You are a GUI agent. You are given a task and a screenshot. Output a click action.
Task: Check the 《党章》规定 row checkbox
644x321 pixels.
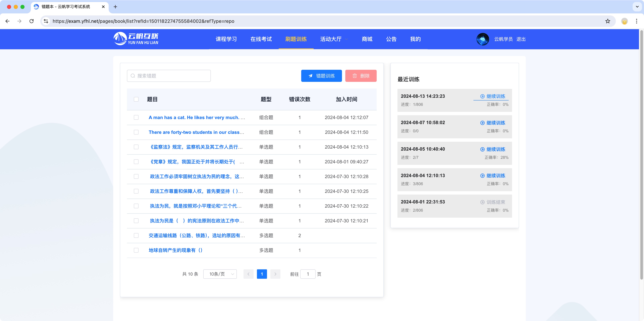(x=136, y=162)
